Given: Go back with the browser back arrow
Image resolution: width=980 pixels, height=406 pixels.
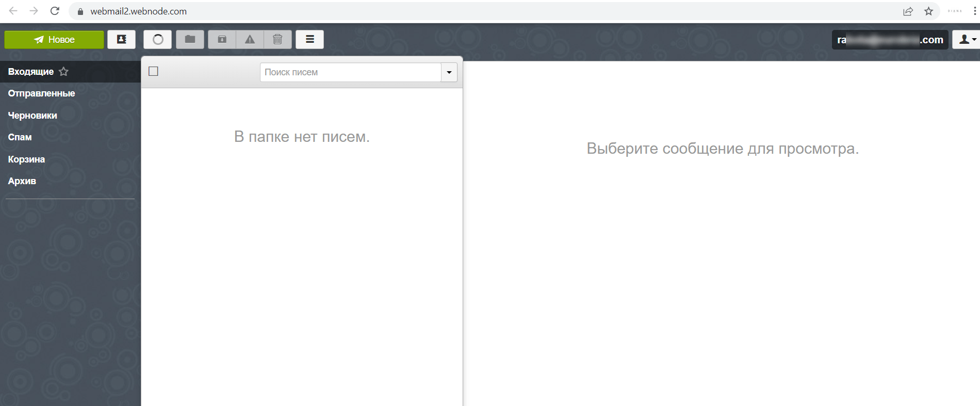Looking at the screenshot, I should tap(13, 11).
